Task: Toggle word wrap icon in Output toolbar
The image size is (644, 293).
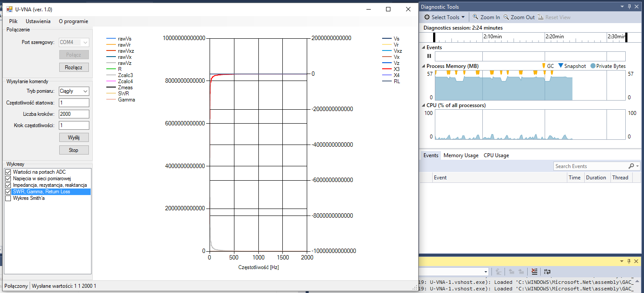Action: [546, 272]
